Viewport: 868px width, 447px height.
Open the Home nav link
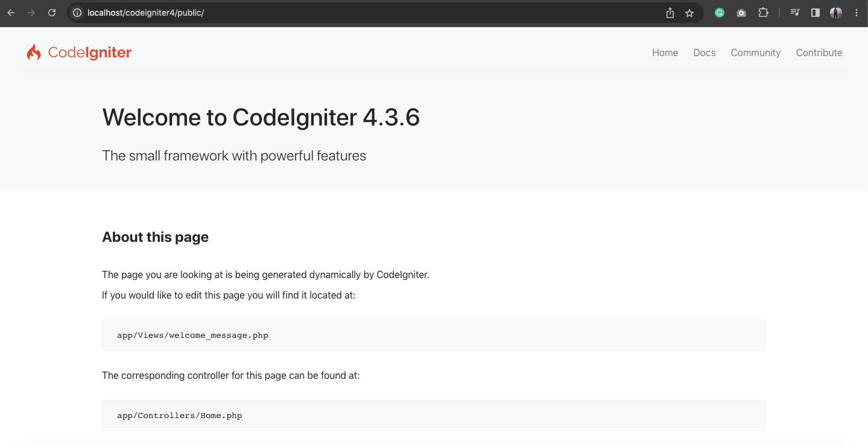(x=665, y=52)
